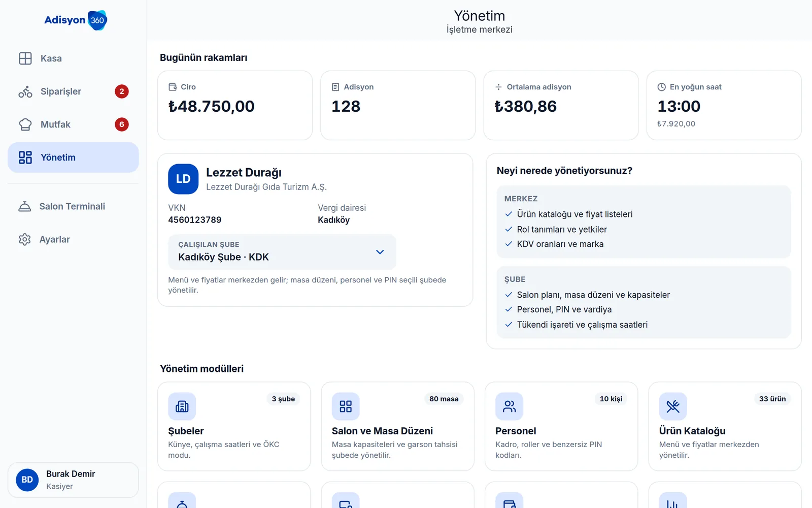Expand branch list with the chevron arrow

(x=380, y=252)
